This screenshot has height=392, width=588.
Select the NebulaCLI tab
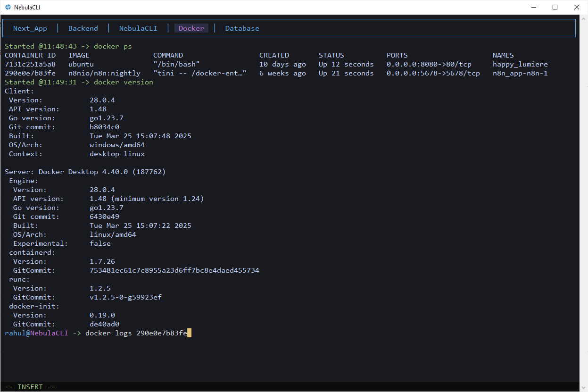tap(138, 28)
